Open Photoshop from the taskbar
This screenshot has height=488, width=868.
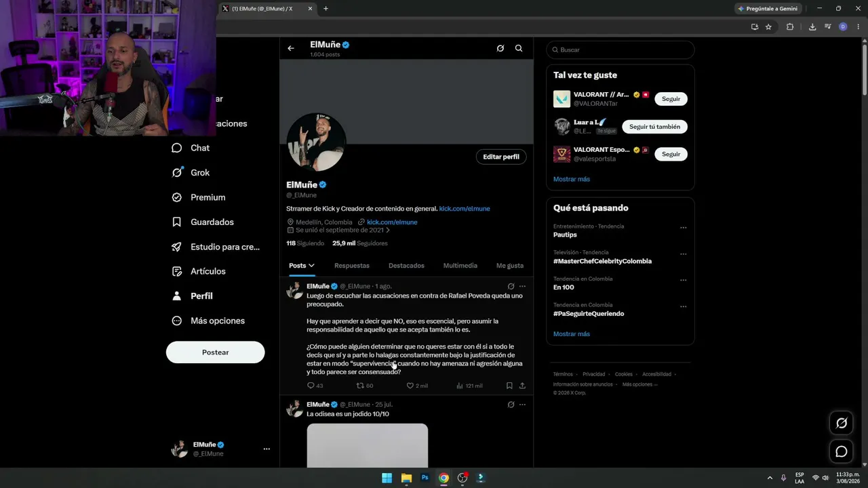coord(425,478)
